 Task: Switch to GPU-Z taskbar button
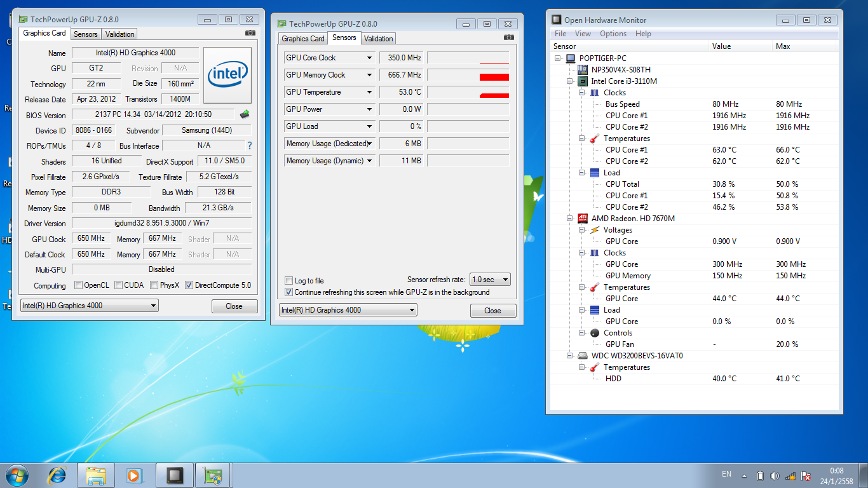pyautogui.click(x=213, y=475)
